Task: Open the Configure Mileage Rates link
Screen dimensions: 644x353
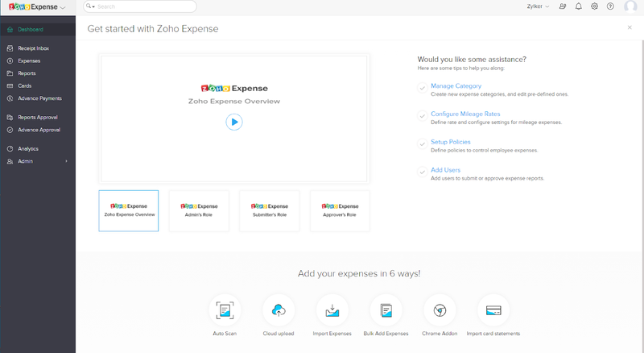Action: pyautogui.click(x=465, y=114)
